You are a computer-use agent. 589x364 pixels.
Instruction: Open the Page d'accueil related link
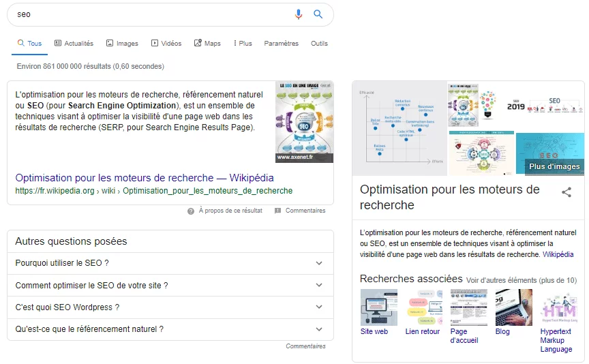pos(464,336)
